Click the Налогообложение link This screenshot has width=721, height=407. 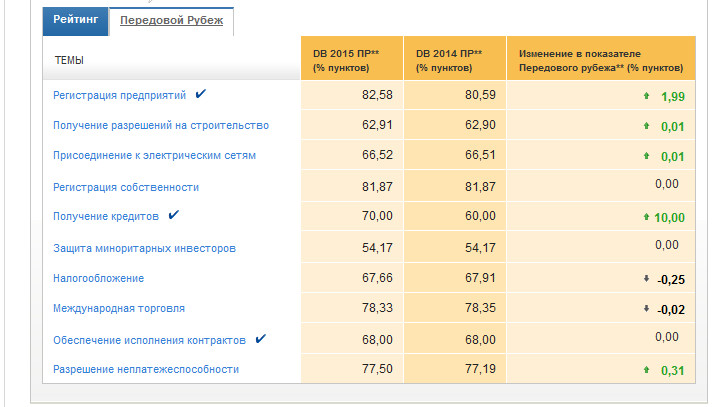(x=98, y=278)
